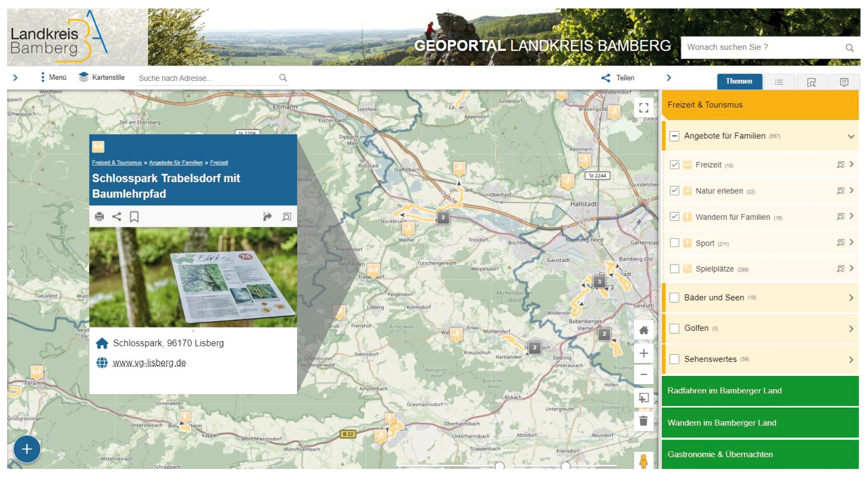This screenshot has height=478, width=868.
Task: Click the home extent map button
Action: [x=643, y=330]
